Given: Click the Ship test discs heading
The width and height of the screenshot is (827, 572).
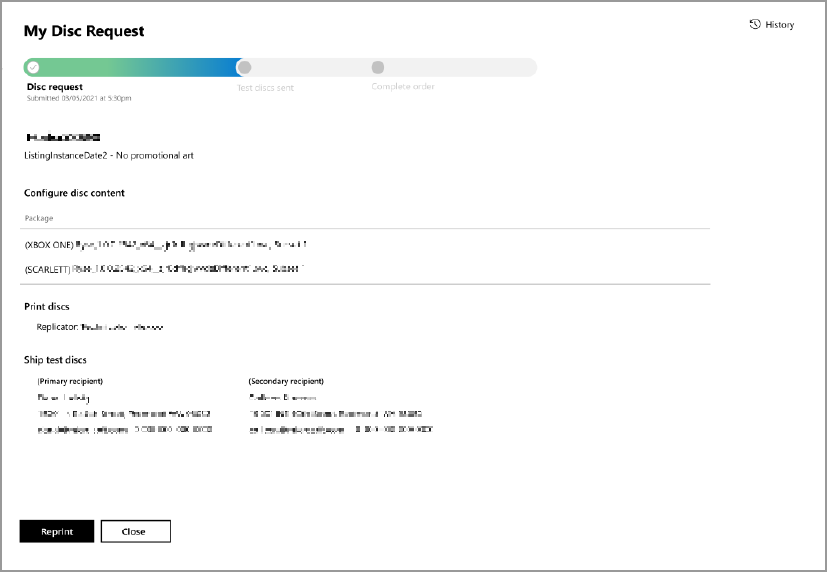Looking at the screenshot, I should click(x=55, y=360).
